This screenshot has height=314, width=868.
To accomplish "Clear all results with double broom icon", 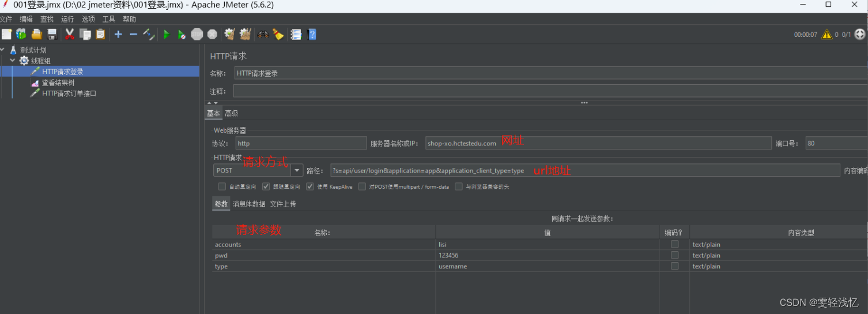I will point(245,34).
